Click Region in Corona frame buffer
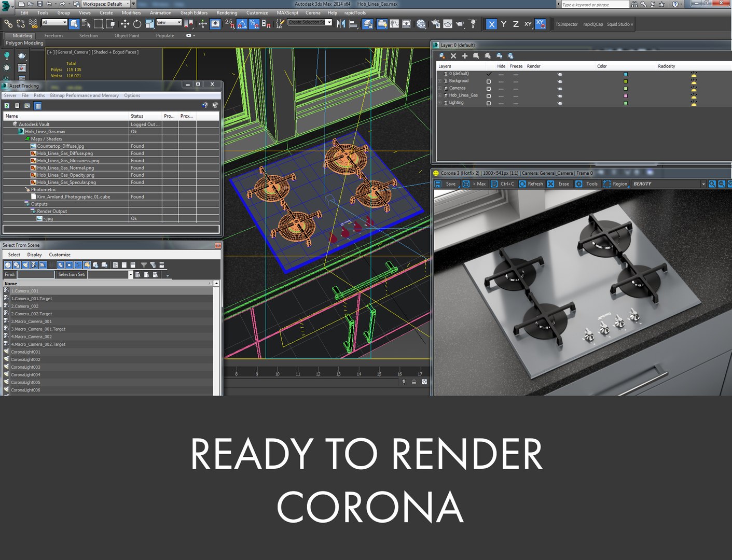732x560 pixels. point(615,184)
